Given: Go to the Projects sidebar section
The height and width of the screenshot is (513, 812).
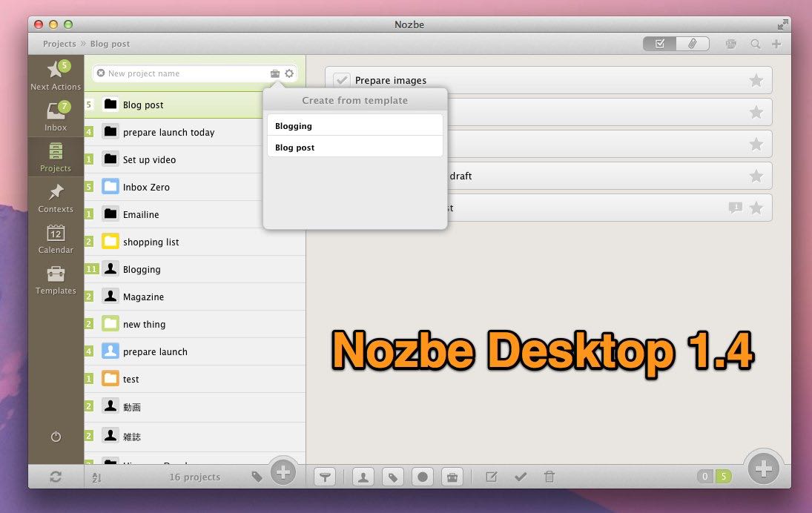Looking at the screenshot, I should coord(56,157).
